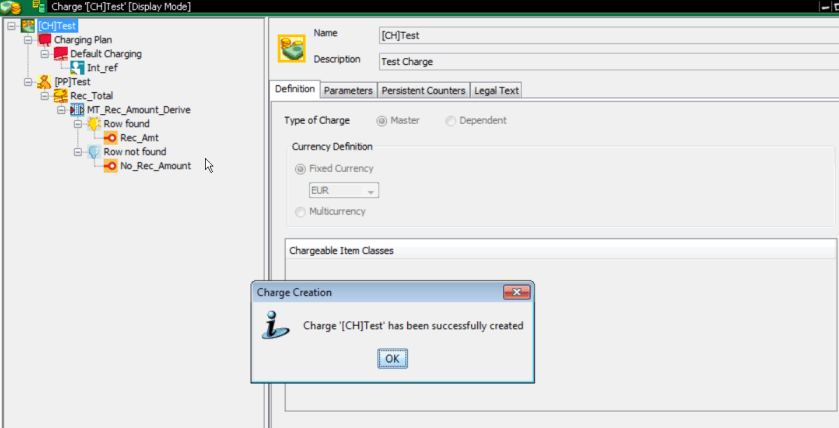Image resolution: width=839 pixels, height=428 pixels.
Task: Collapse the Charging Plan node
Action: pos(28,40)
